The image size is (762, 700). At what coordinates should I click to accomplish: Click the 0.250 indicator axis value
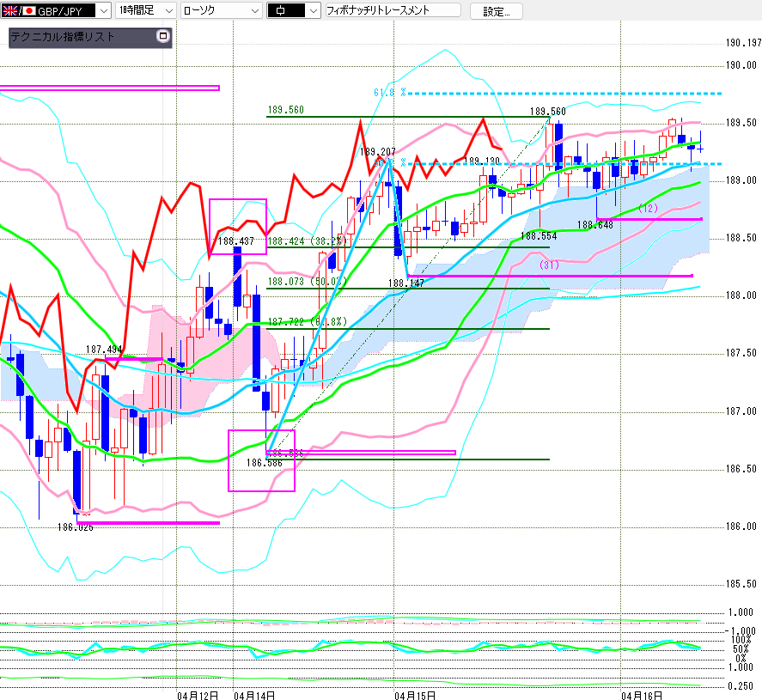741,686
